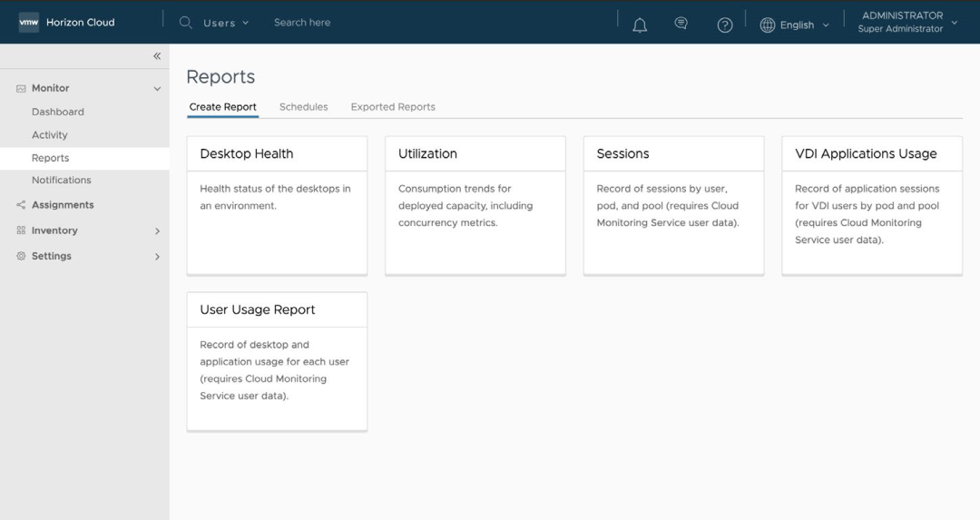Open Dashboard in the sidebar
Image resolution: width=980 pixels, height=520 pixels.
[x=58, y=112]
